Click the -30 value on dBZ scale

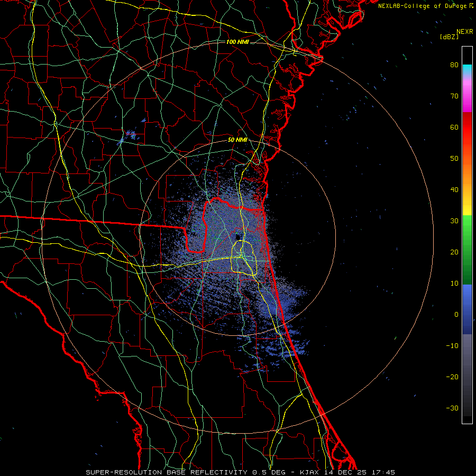point(452,408)
